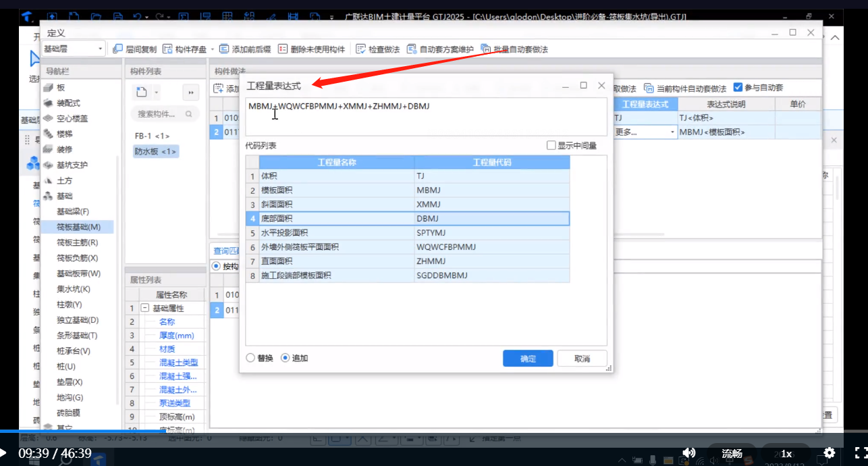Select 筏板主筋(R) in the navigation tree

pyautogui.click(x=77, y=242)
